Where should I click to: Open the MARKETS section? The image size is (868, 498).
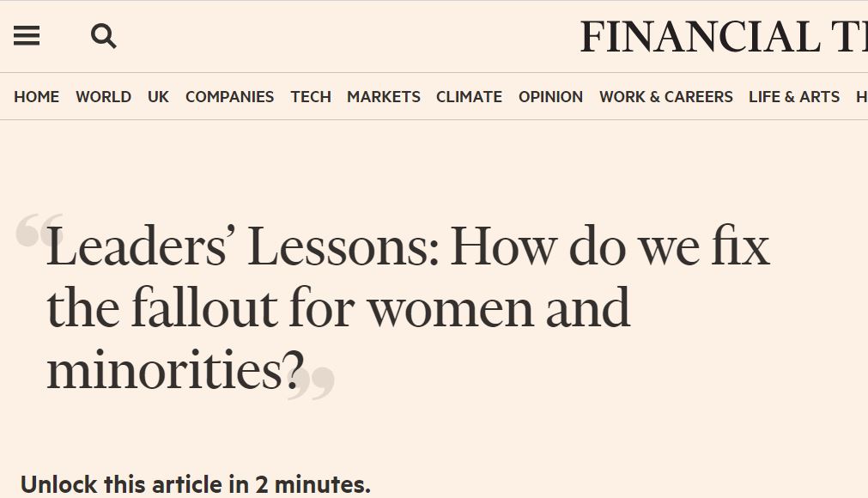[x=384, y=97]
